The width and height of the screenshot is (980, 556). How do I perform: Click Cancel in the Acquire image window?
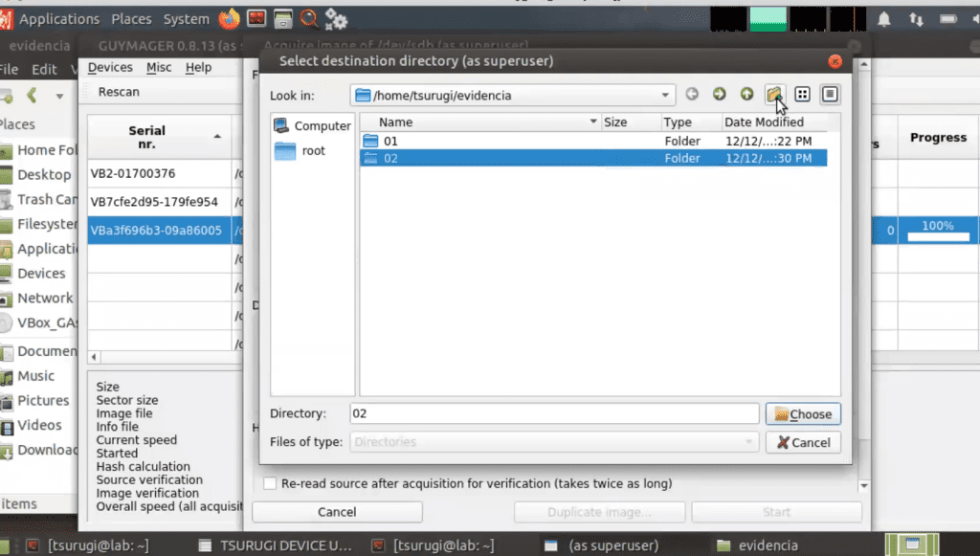pos(337,512)
